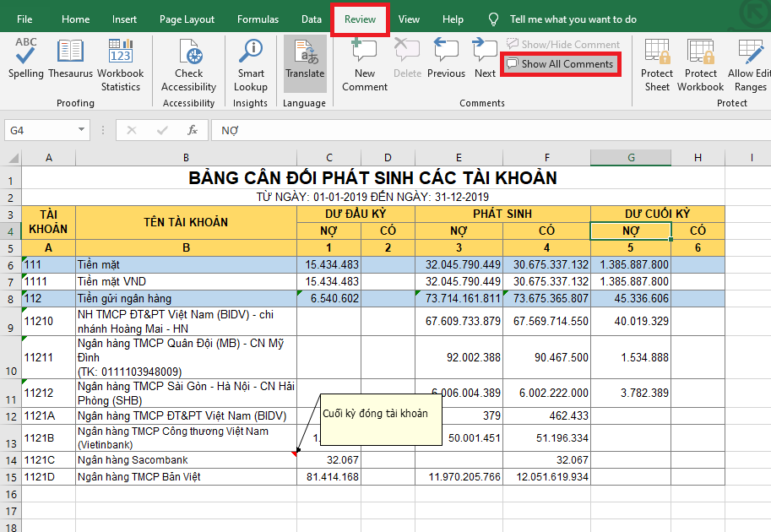Click the Insert Function fx button
This screenshot has width=771, height=532.
coord(193,130)
